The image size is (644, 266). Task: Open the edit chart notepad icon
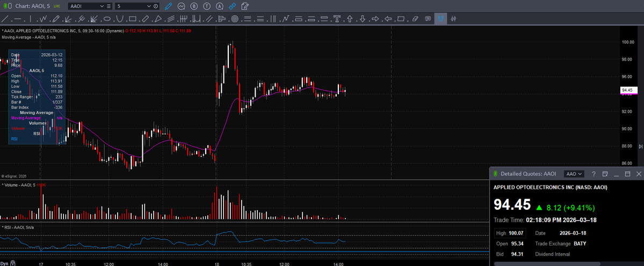(245, 6)
